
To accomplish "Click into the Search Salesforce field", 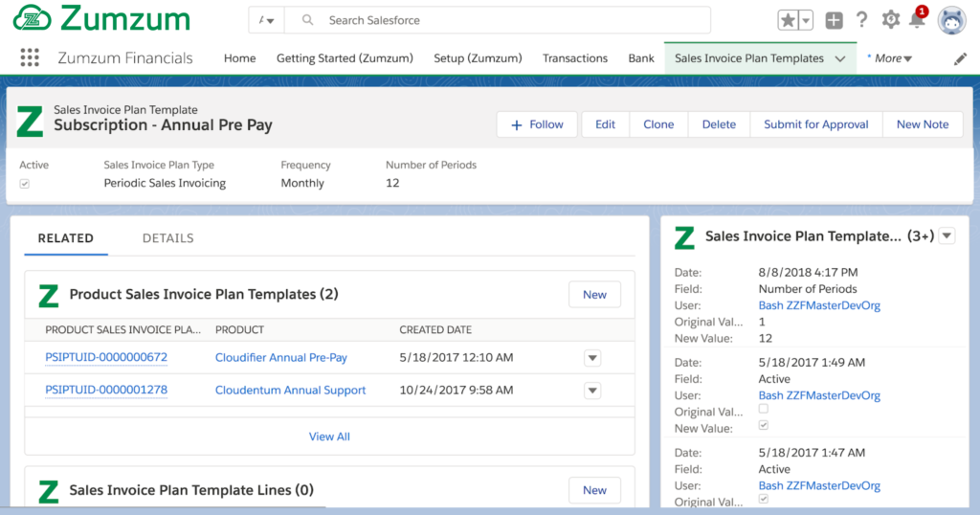I will (x=497, y=20).
